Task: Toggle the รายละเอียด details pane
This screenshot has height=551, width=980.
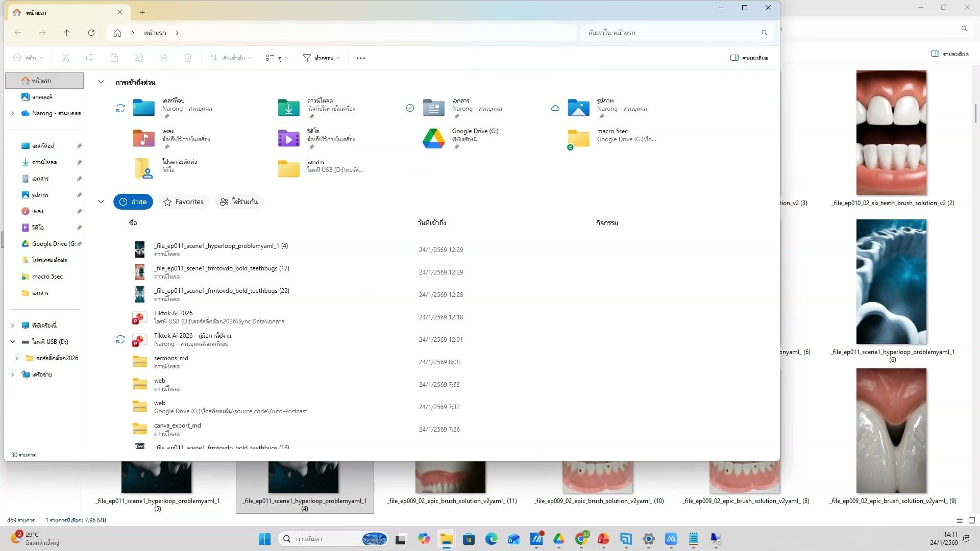Action: (x=749, y=58)
